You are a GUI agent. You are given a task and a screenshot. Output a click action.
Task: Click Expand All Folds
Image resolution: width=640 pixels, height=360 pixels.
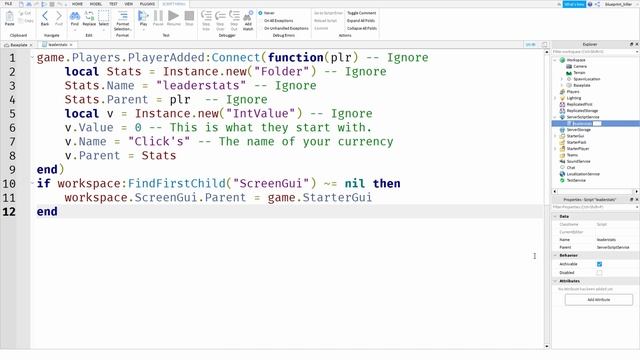pos(361,20)
